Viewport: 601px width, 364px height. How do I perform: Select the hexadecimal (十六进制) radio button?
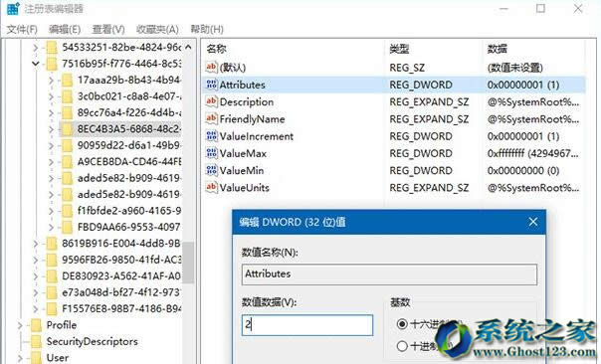click(402, 324)
